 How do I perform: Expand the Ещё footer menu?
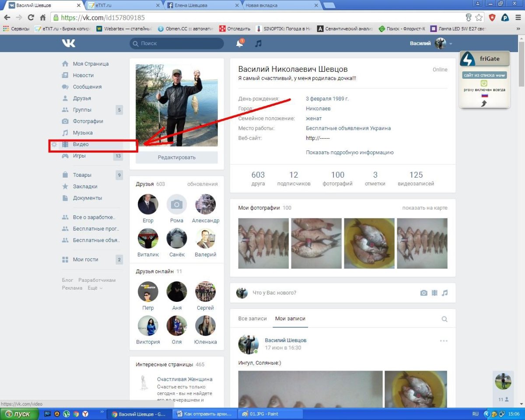tap(95, 288)
